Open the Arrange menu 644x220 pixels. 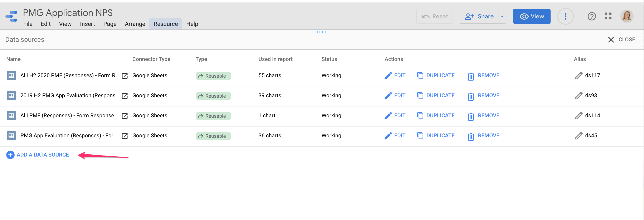tap(135, 24)
